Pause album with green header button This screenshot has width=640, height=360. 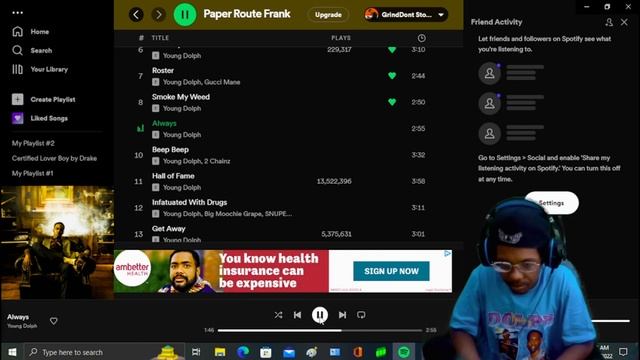click(185, 15)
